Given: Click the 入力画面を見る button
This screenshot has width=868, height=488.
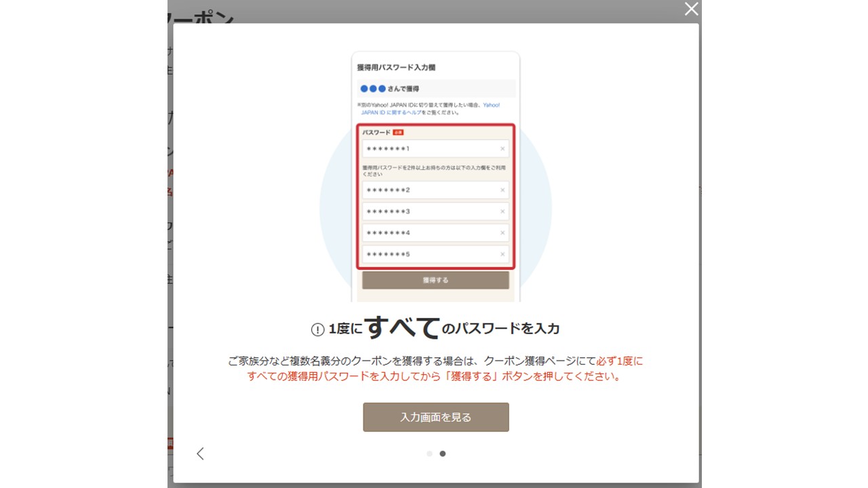Looking at the screenshot, I should click(435, 418).
